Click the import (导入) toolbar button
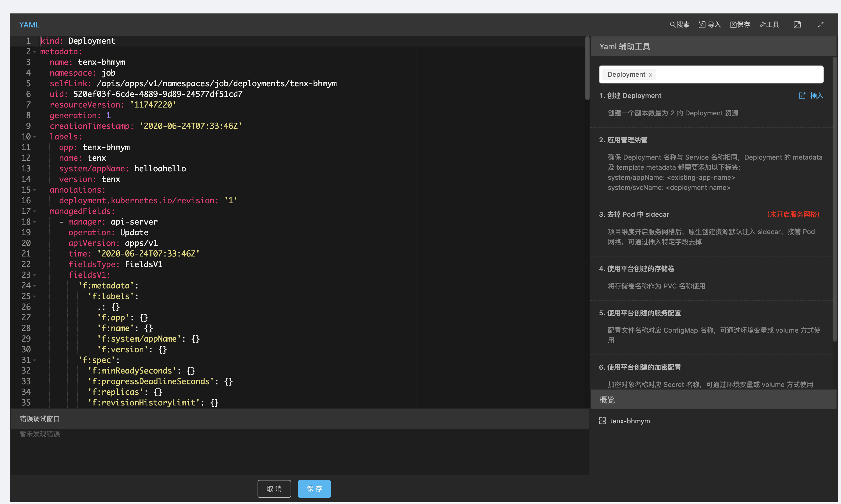This screenshot has height=504, width=841. 710,24
